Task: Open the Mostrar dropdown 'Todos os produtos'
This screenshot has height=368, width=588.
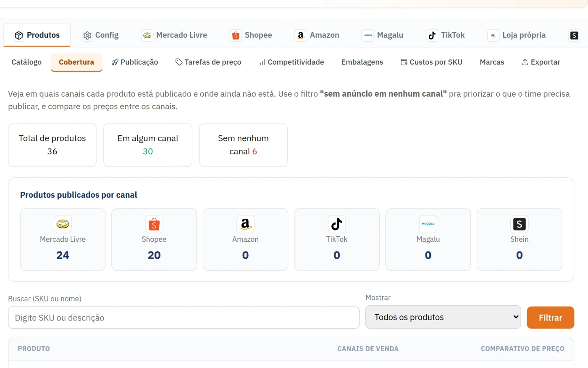Action: [443, 317]
